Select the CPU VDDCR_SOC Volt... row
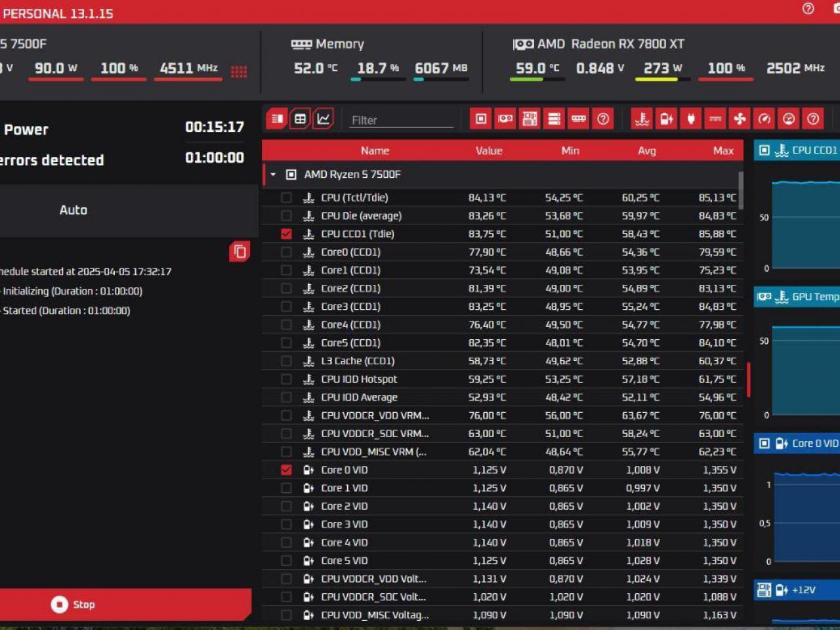Viewport: 840px width, 630px height. coord(502,597)
